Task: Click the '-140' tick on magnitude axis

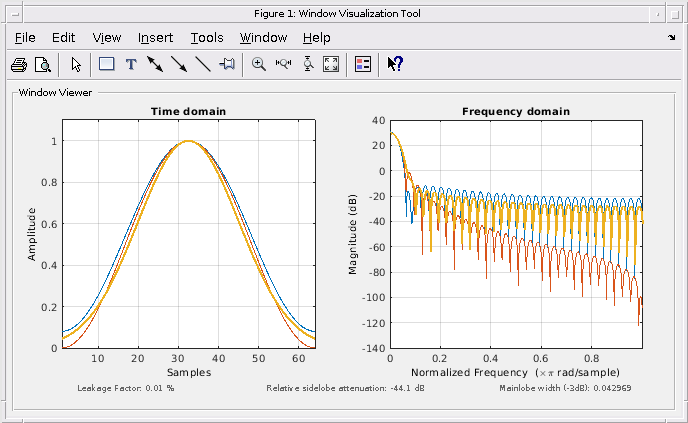Action: pyautogui.click(x=373, y=348)
